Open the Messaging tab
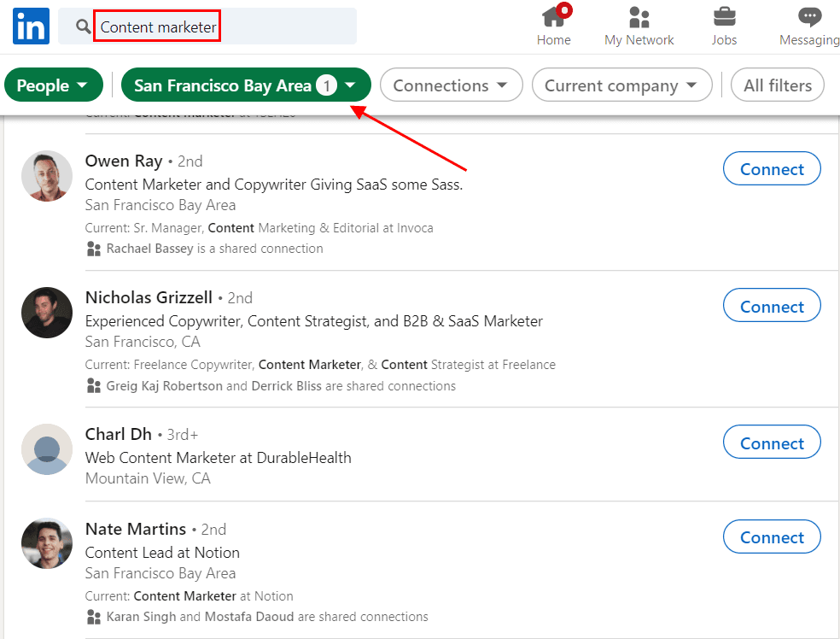 coord(809,26)
